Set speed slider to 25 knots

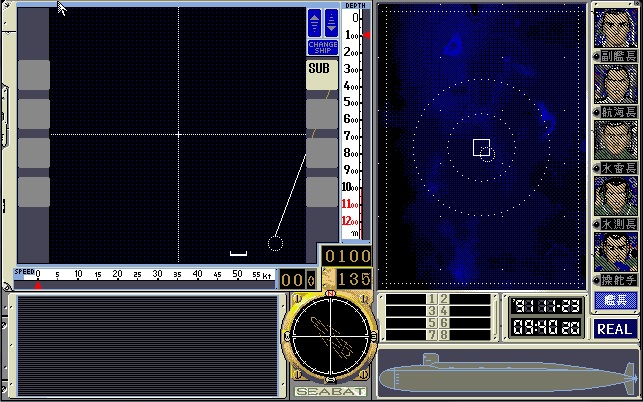point(136,274)
